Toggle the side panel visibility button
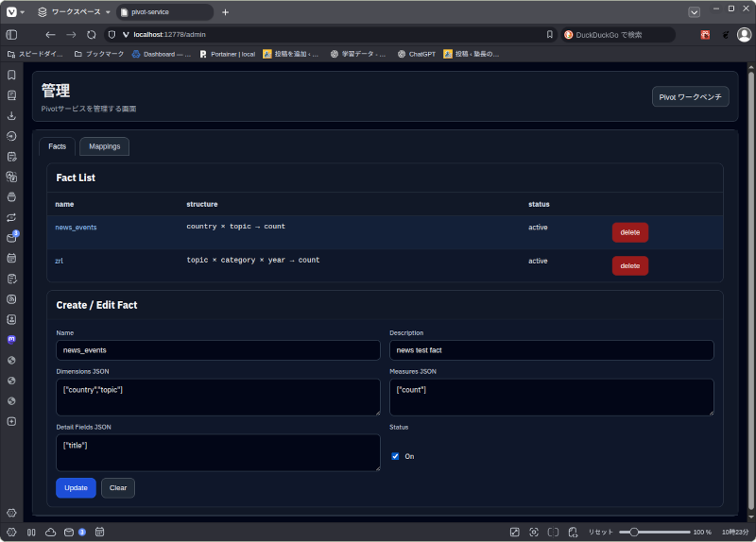Screen dimensions: 756x542 [x=11, y=35]
